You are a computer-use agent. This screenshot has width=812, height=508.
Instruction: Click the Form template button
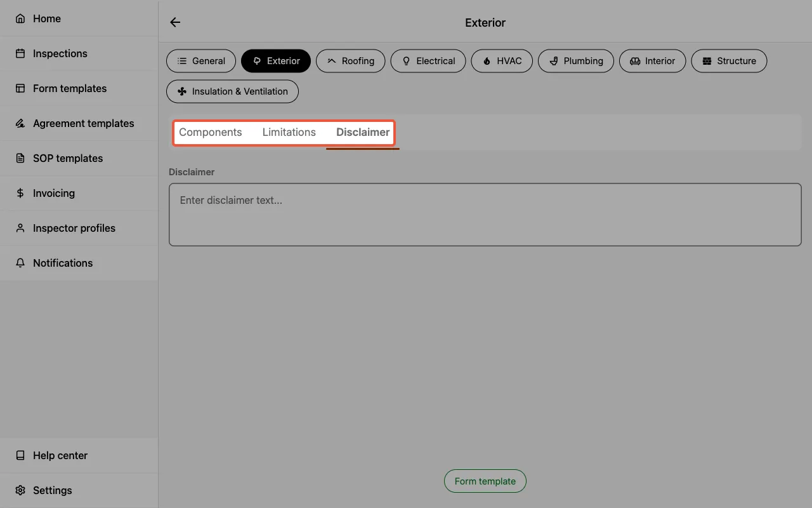[x=485, y=481]
